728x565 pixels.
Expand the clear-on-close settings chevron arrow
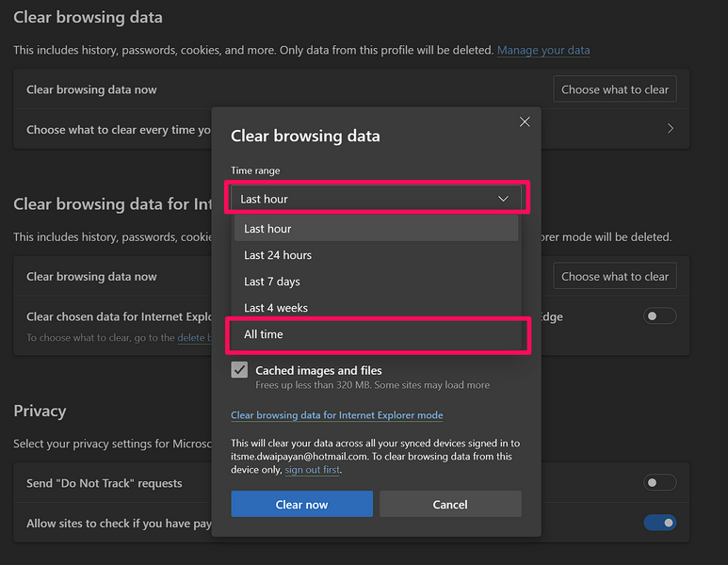coord(670,129)
